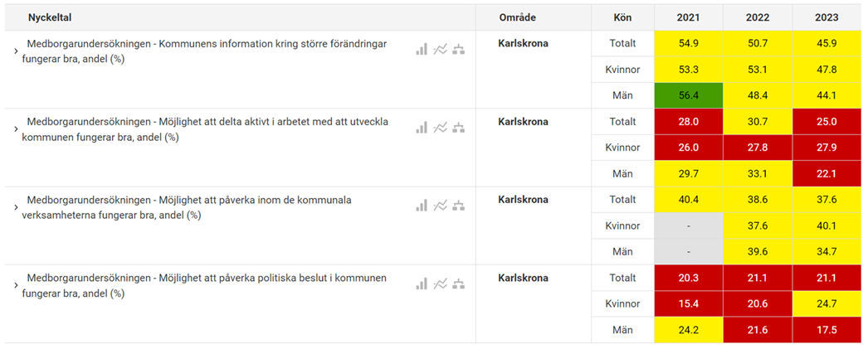The height and width of the screenshot is (349, 868).
Task: Show line chart for 'kommunala verksamheterna' row
Action: click(441, 206)
